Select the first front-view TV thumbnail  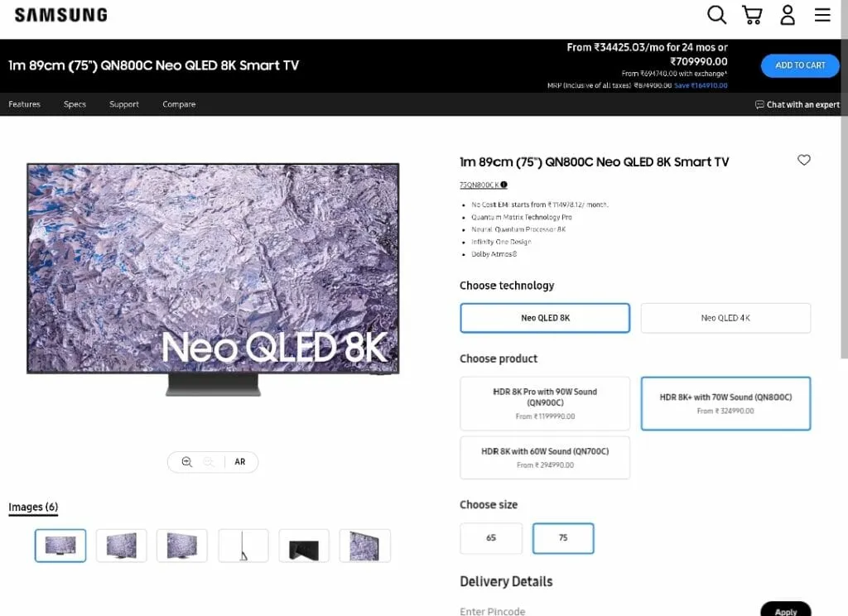tap(60, 546)
